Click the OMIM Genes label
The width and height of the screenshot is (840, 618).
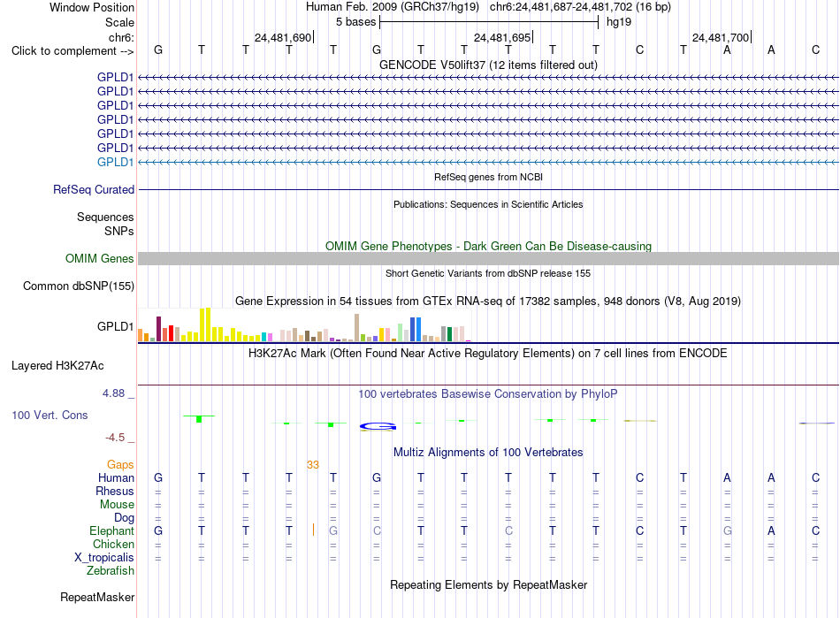click(x=100, y=259)
